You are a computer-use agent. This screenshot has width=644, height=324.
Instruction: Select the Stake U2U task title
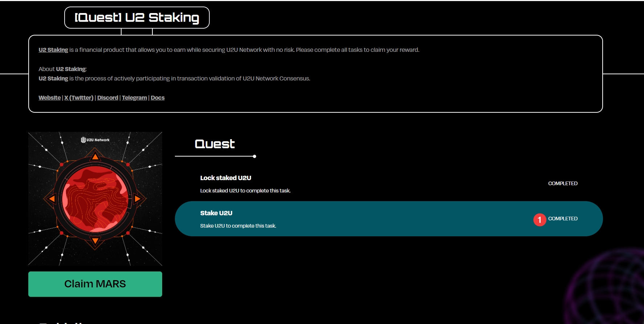(x=216, y=213)
